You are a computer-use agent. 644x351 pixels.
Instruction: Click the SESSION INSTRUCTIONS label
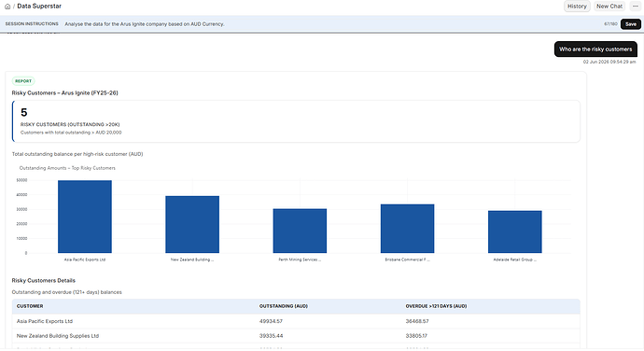tap(32, 24)
